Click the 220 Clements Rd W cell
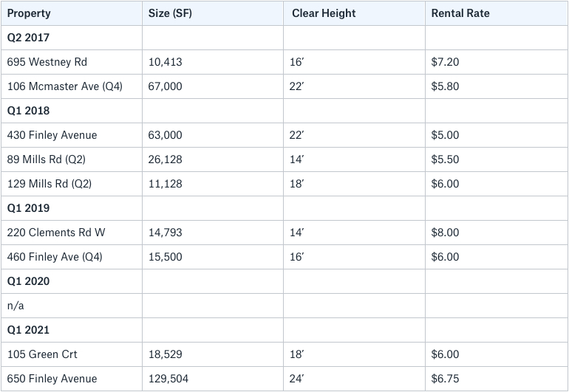Screen dimensions: 569x392 [x=72, y=233]
